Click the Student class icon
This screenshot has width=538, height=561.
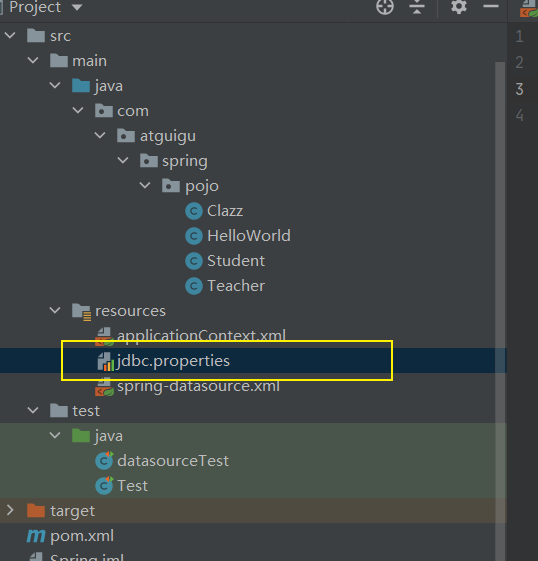[x=194, y=261]
